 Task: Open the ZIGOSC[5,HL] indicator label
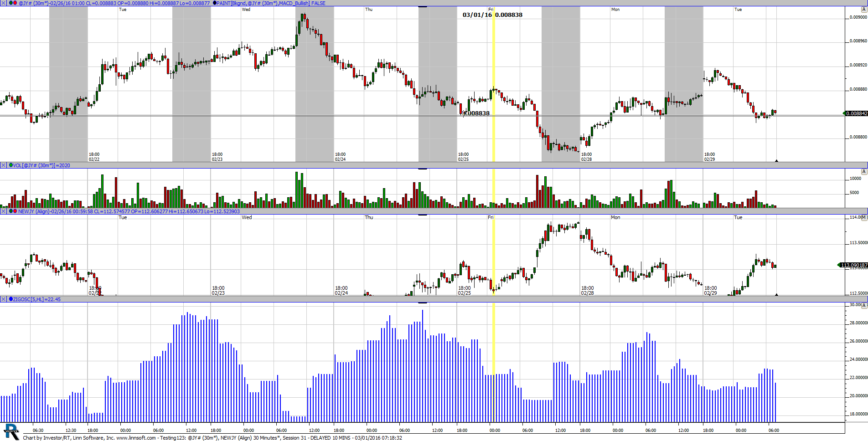click(36, 299)
